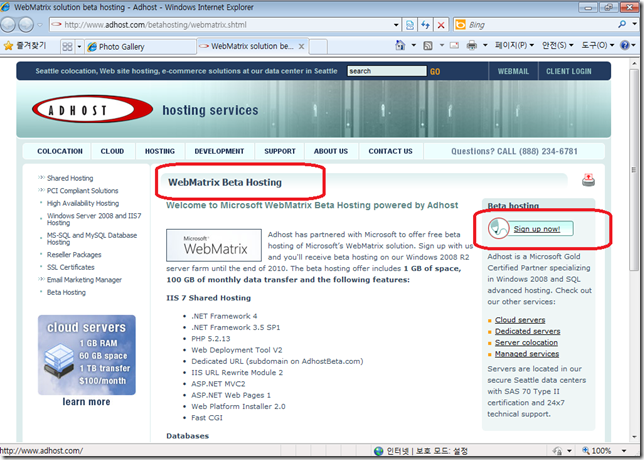This screenshot has width=644, height=460.
Task: Open the Help question mark icon
Action: coord(625,45)
